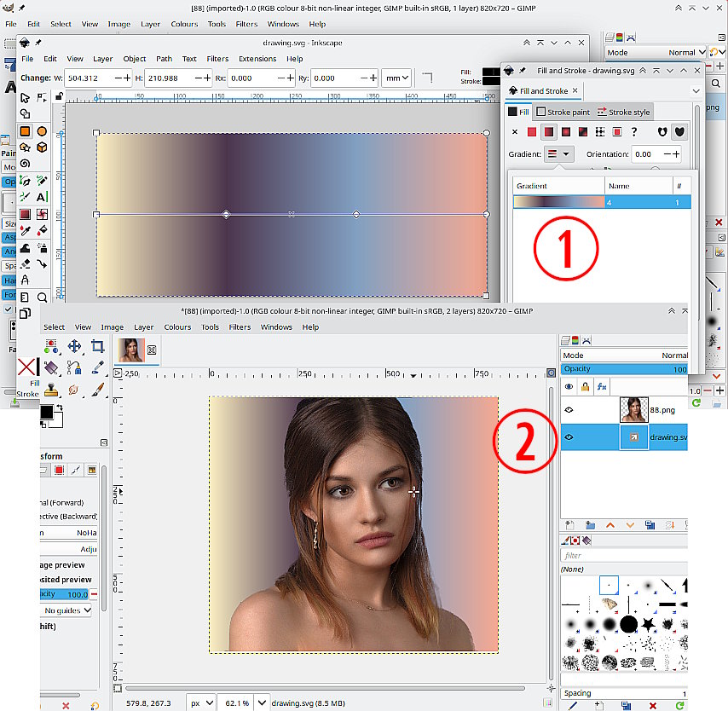This screenshot has width=728, height=711.
Task: Close the Fill and Stroke tab X
Action: point(575,90)
